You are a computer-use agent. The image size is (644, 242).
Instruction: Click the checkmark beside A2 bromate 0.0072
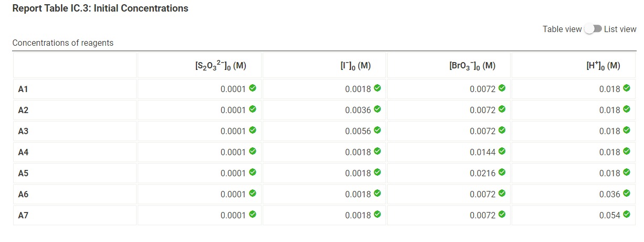tap(502, 109)
